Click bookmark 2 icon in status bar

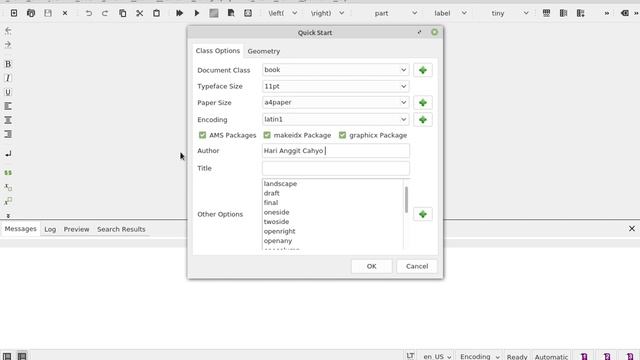607,356
